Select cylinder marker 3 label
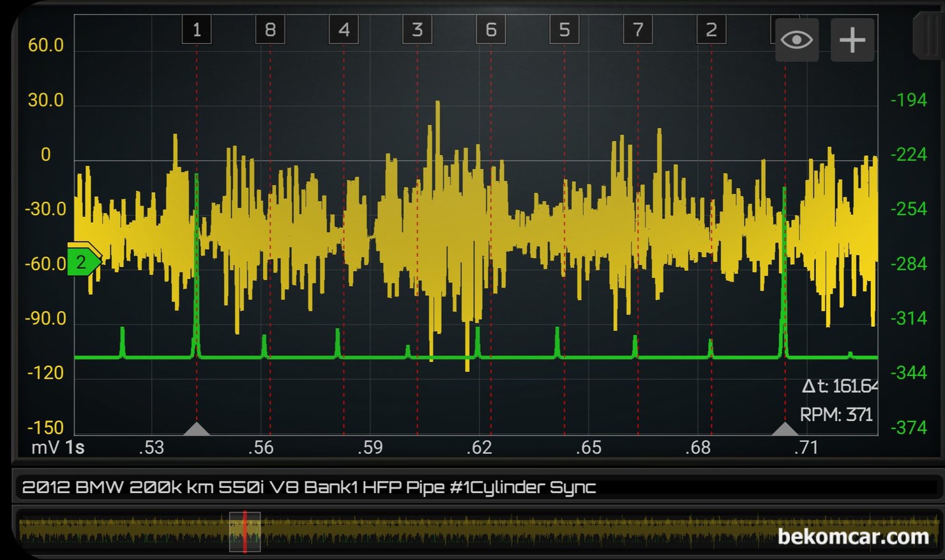Image resolution: width=945 pixels, height=560 pixels. click(418, 30)
